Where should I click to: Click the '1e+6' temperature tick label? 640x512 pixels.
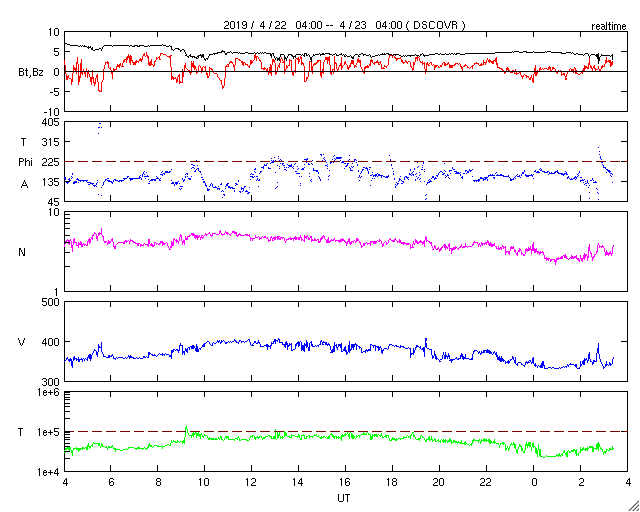coord(49,392)
